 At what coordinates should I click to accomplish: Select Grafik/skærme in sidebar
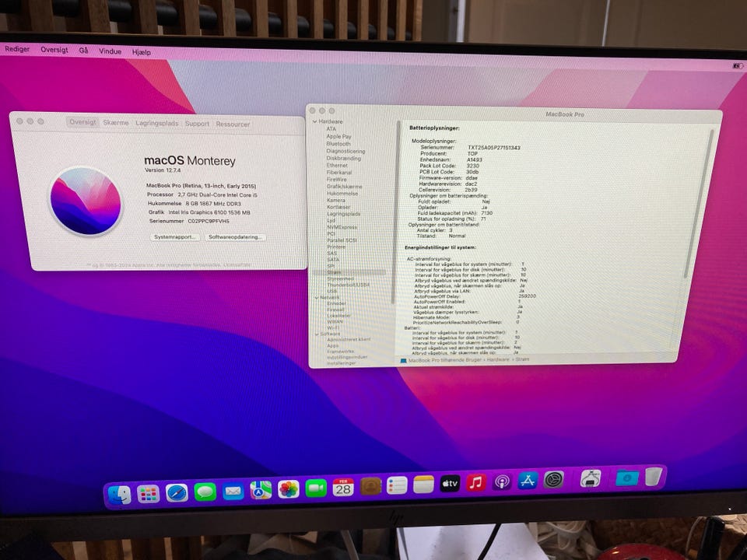tap(345, 187)
